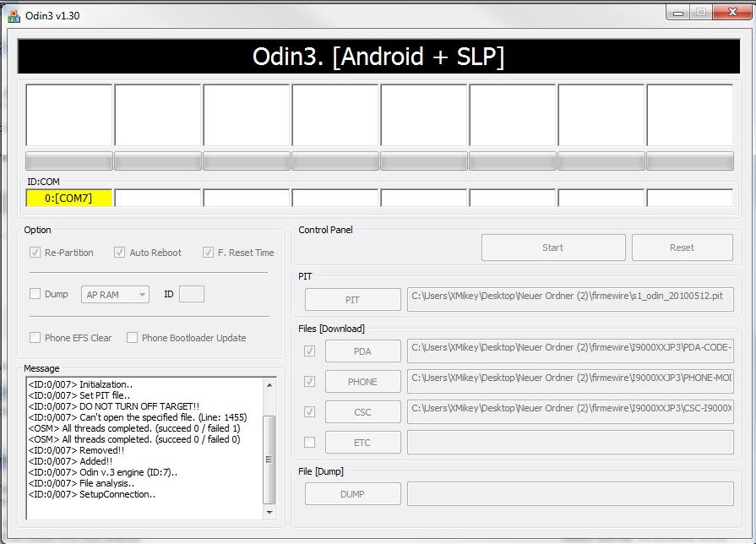Click the PIT file button

pos(352,300)
